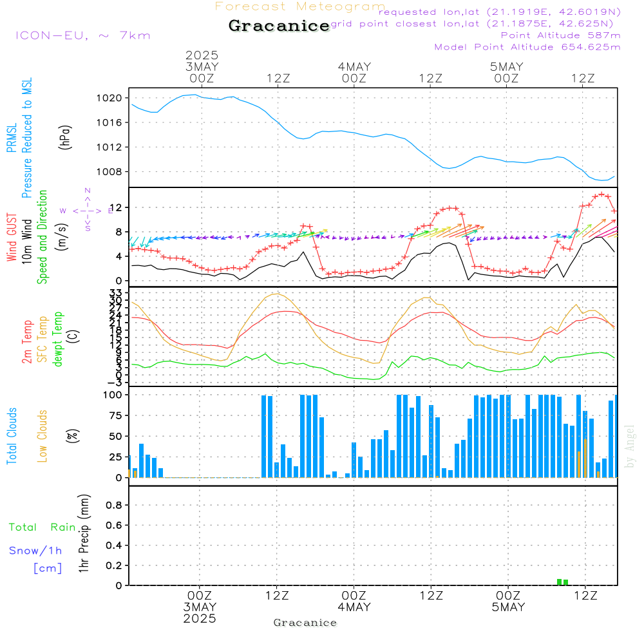Select the "Point Altitude 587m" line
Image resolution: width=644 pixels, height=644 pixels.
(x=561, y=35)
